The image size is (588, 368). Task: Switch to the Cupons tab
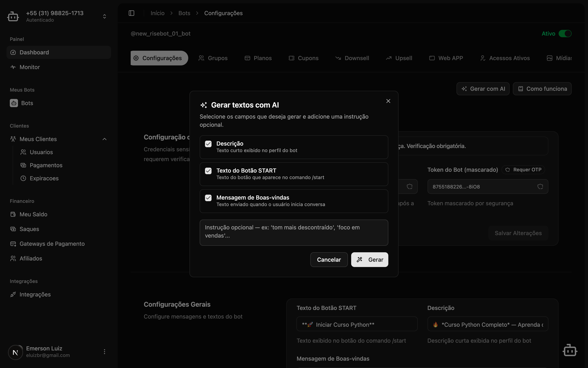(x=303, y=58)
